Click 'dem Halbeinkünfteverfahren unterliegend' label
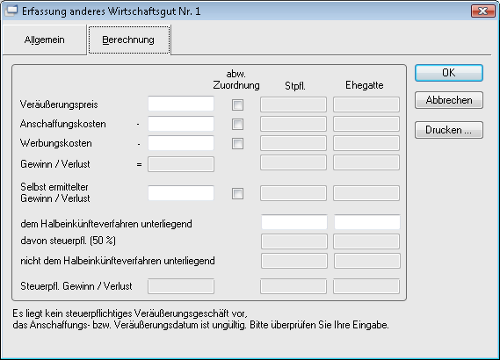Viewport: 500px width, 360px height. pyautogui.click(x=106, y=223)
